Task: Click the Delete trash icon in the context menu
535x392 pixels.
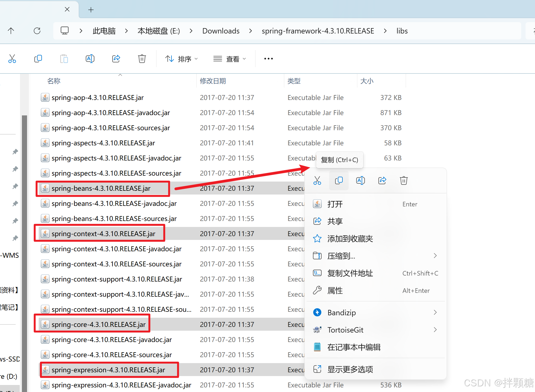Action: coord(404,180)
